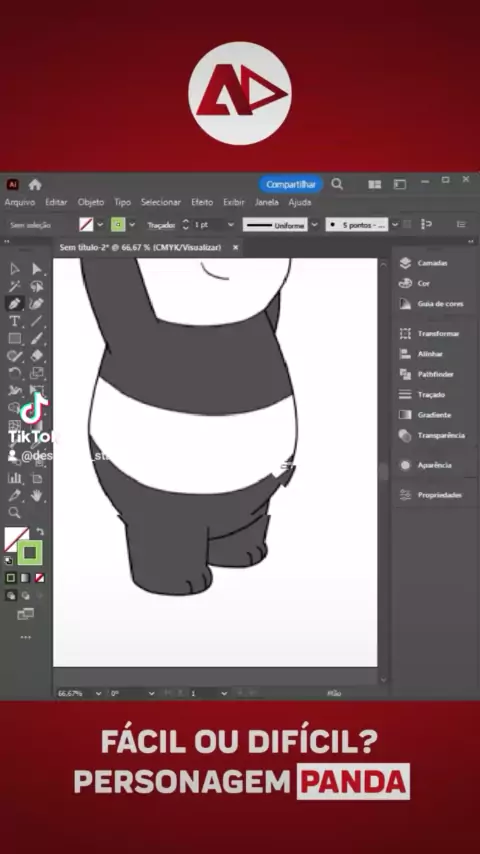Select the Lasso tool
The image size is (480, 854).
click(x=37, y=286)
